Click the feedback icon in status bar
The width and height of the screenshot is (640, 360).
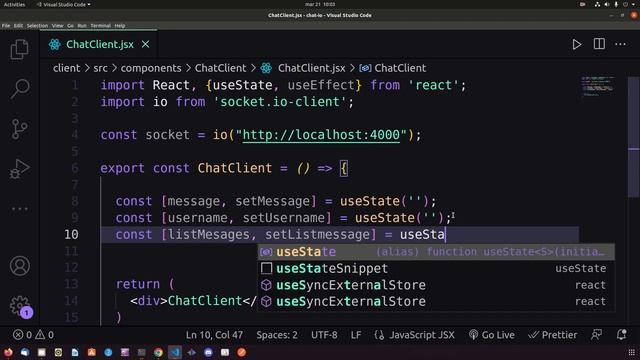click(x=596, y=335)
